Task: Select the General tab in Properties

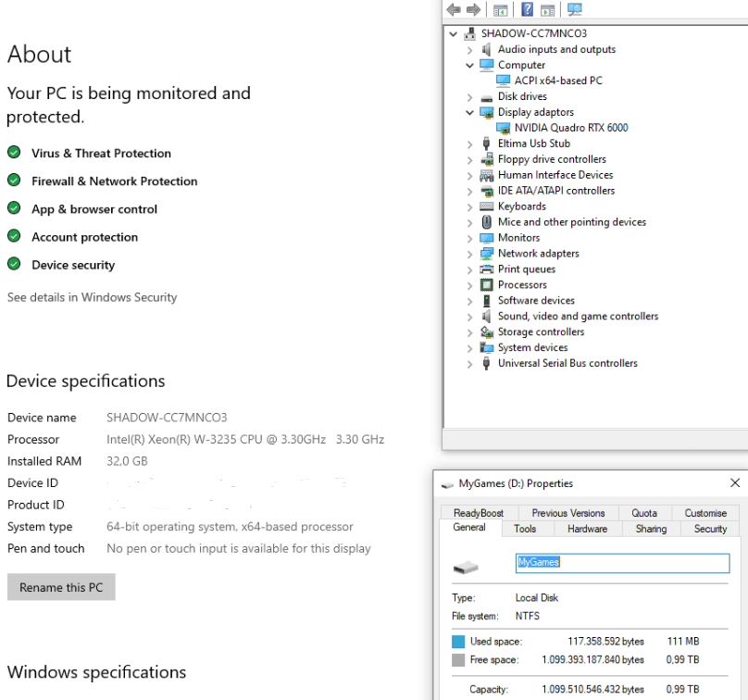Action: click(469, 527)
